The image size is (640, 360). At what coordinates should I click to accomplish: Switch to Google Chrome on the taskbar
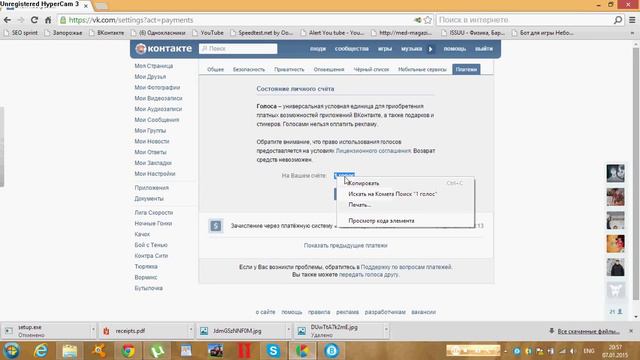[x=128, y=351]
